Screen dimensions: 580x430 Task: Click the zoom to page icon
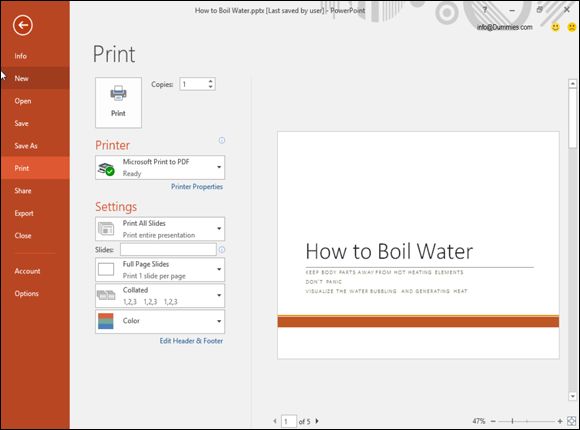pyautogui.click(x=571, y=421)
